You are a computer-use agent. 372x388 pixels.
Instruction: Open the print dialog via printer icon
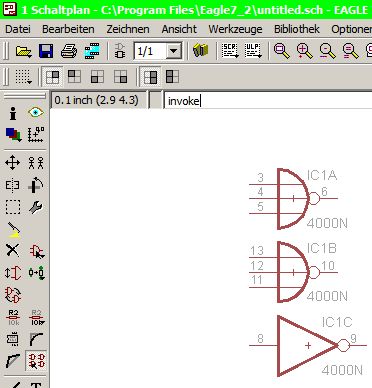[69, 51]
